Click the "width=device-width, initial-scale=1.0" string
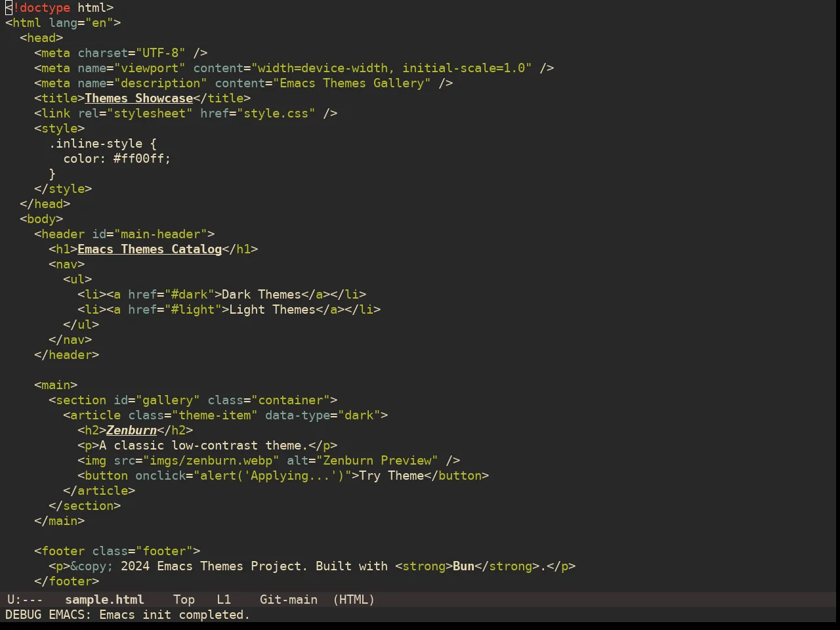The image size is (840, 630). [x=392, y=68]
